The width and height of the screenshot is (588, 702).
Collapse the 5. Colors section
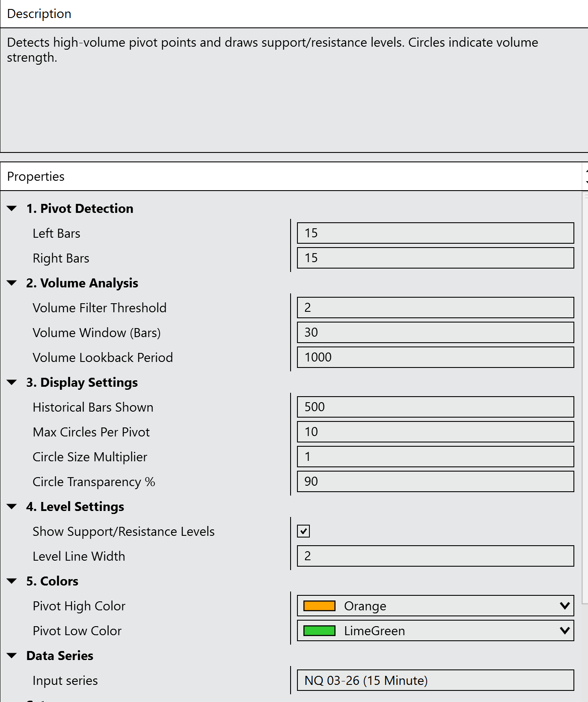pos(12,581)
